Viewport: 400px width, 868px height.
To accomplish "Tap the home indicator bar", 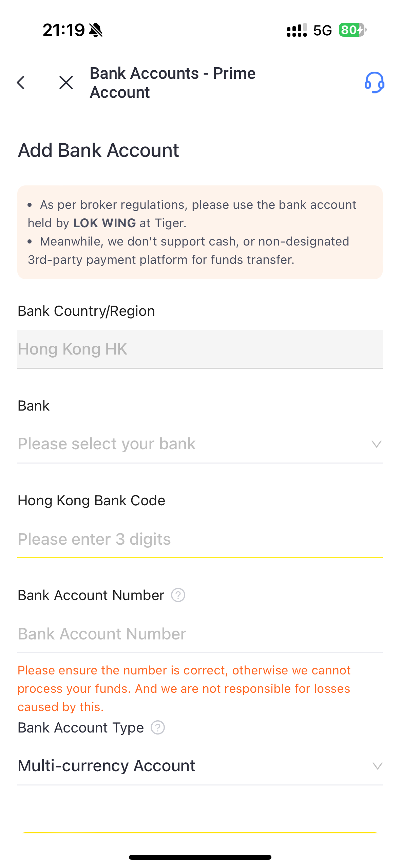I will (200, 857).
